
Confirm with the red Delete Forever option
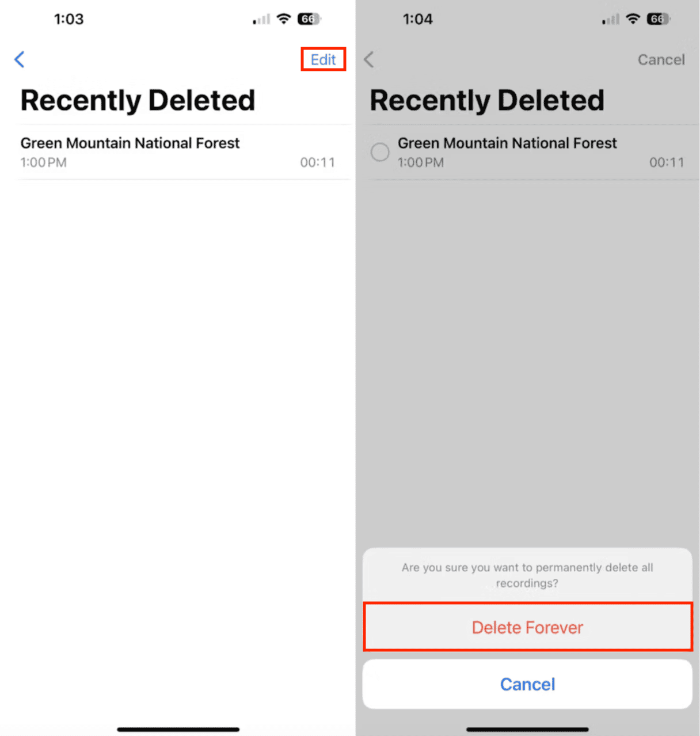pos(527,627)
